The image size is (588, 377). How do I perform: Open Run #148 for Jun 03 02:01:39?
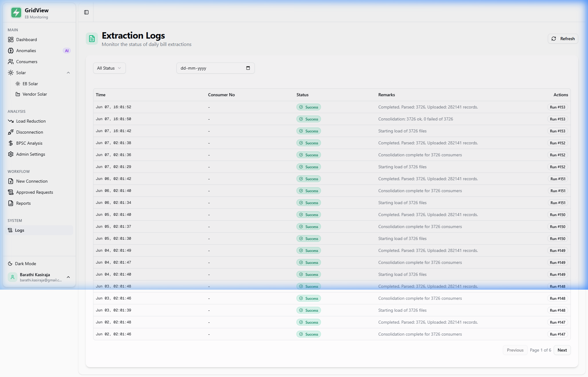[x=557, y=310]
